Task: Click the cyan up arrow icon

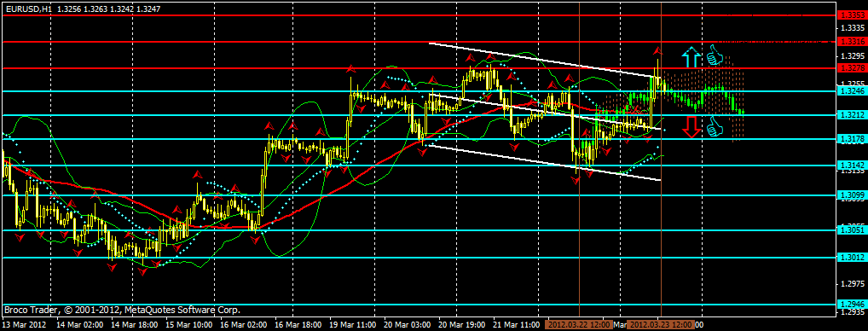Action: pos(691,57)
